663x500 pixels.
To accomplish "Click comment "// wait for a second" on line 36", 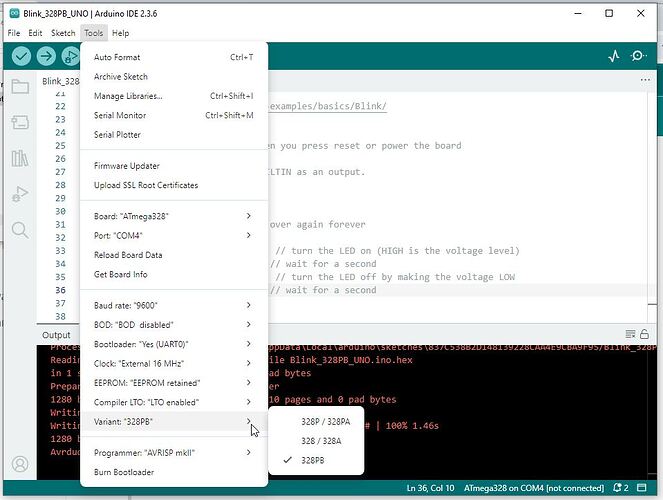I will coord(323,290).
